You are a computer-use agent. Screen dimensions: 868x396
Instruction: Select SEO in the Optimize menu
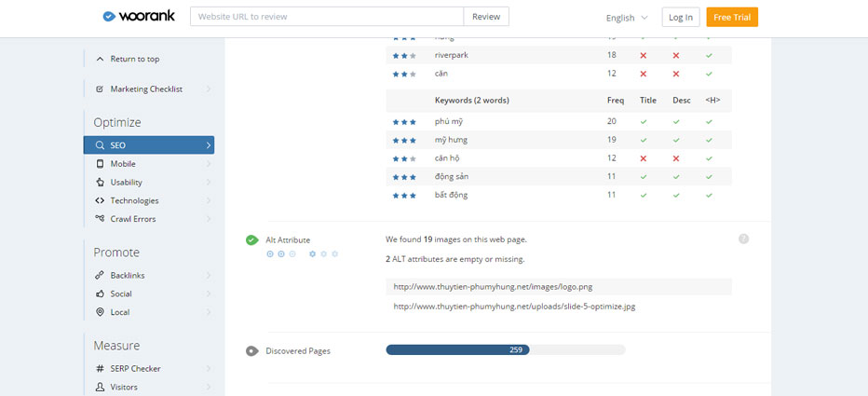pos(149,145)
